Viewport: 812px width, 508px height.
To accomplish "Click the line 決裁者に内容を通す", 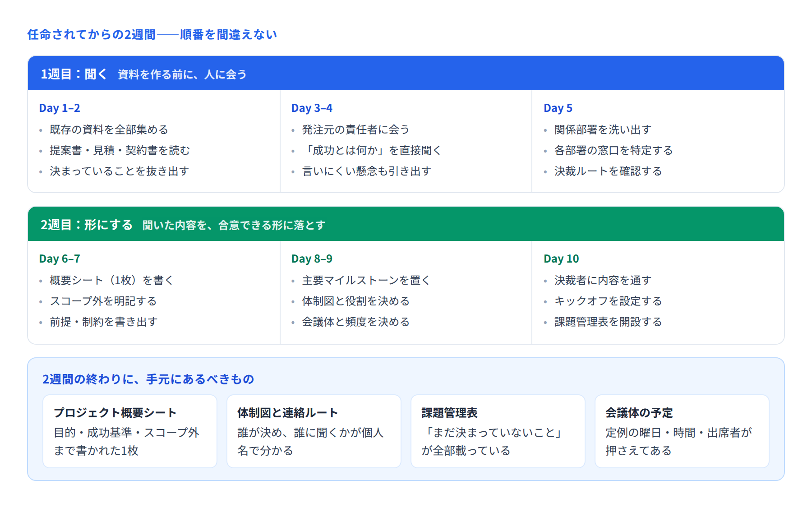I will pyautogui.click(x=603, y=281).
